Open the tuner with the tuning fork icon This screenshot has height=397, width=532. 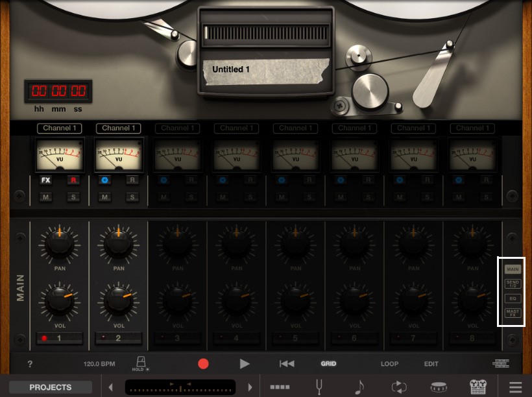click(320, 387)
